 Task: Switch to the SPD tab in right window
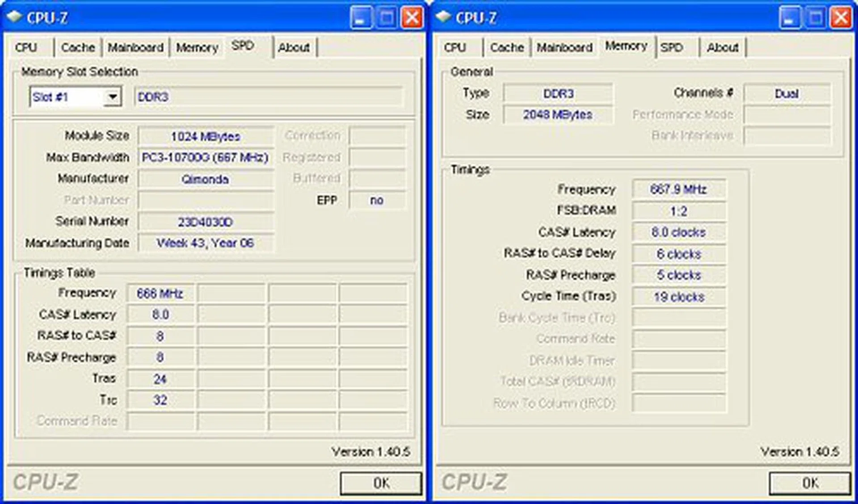pyautogui.click(x=673, y=47)
